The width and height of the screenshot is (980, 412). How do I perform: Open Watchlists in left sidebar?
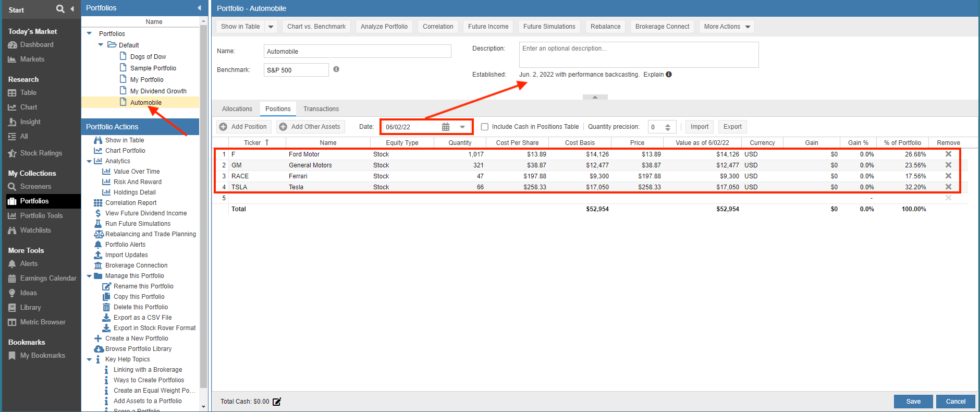coord(30,231)
